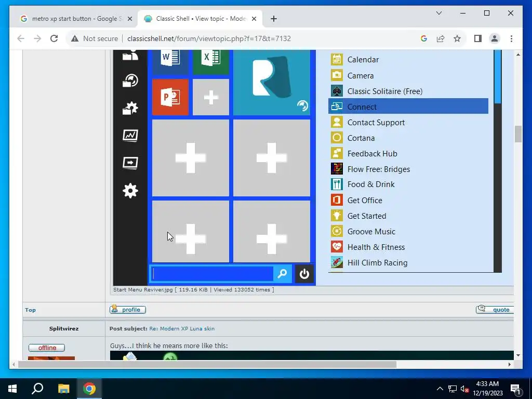Go back with the browser back arrow
532x399 pixels.
[21, 38]
